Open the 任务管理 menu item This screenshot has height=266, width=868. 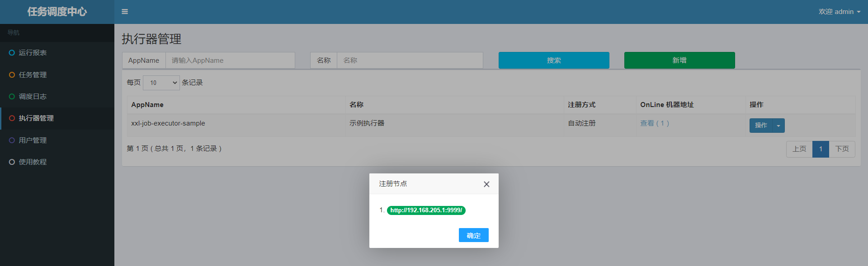coord(33,75)
